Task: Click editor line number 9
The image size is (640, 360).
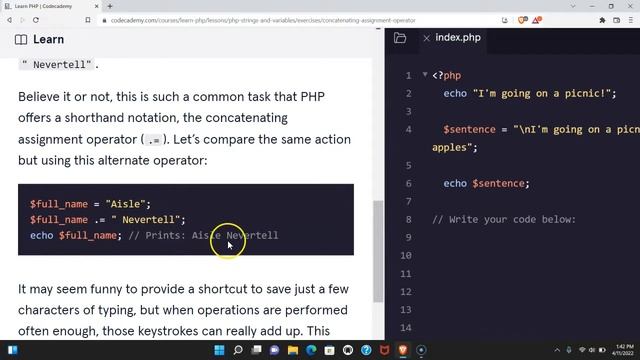Action: 408,238
